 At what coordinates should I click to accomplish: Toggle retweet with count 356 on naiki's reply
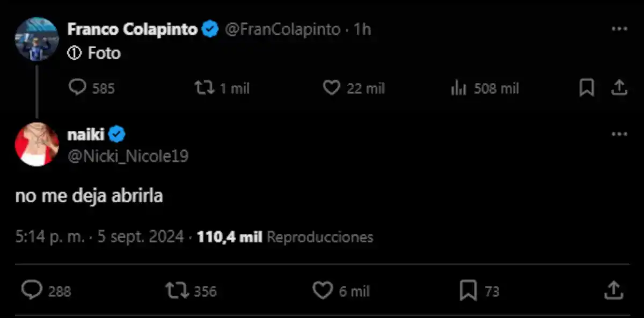[x=177, y=291]
